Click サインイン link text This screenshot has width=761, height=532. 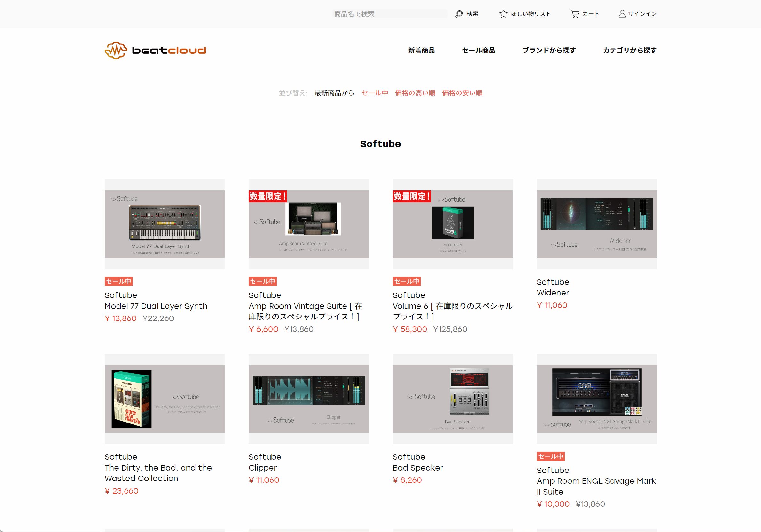point(642,13)
